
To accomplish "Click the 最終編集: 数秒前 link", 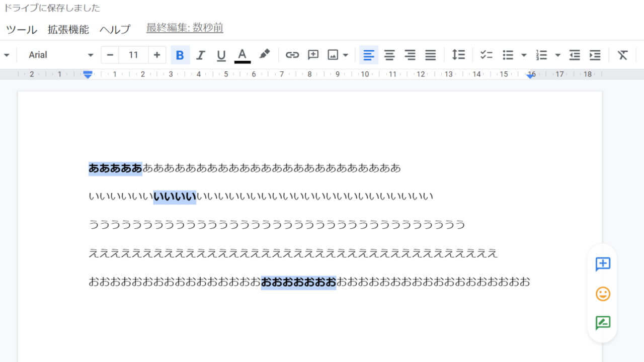I will click(x=184, y=28).
